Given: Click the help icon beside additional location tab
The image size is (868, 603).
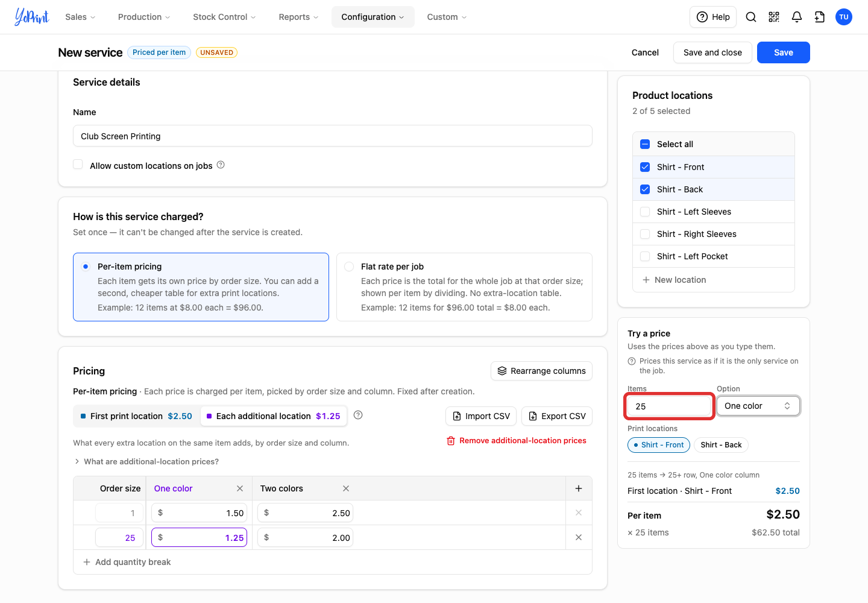Looking at the screenshot, I should pyautogui.click(x=358, y=415).
